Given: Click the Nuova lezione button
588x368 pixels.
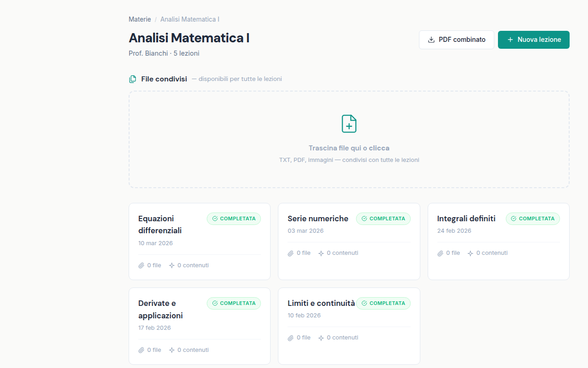Looking at the screenshot, I should coord(533,40).
